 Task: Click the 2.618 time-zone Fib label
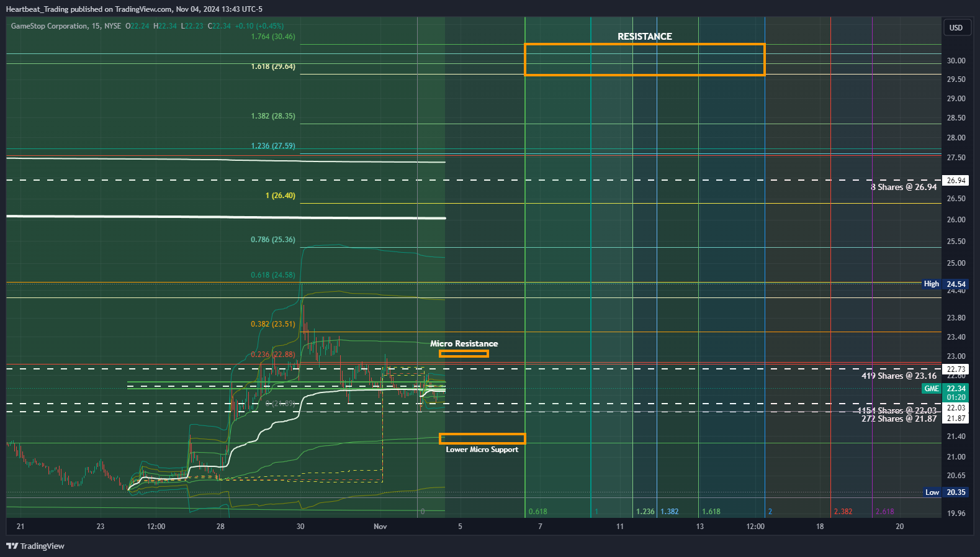coord(884,512)
